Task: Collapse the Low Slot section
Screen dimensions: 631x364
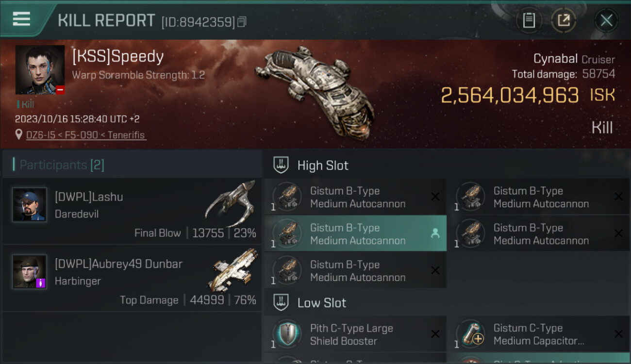Action: coord(281,303)
